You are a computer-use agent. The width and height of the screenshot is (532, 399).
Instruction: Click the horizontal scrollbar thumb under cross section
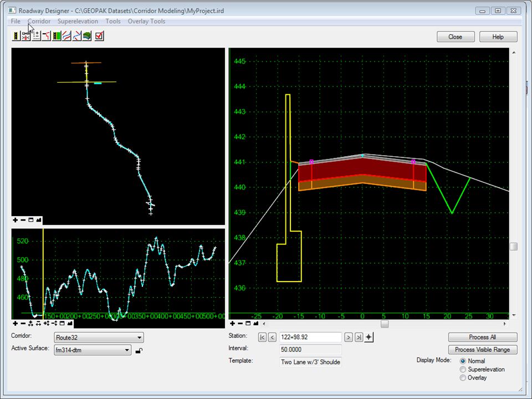(385, 324)
